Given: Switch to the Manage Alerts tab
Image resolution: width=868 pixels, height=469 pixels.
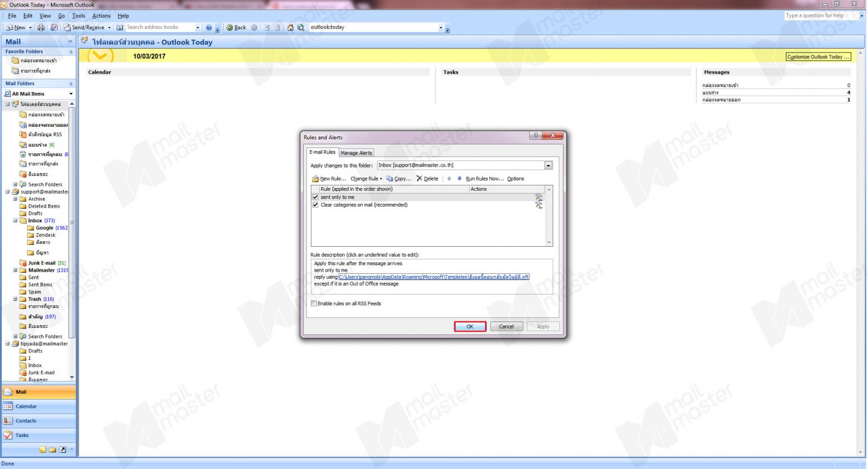Looking at the screenshot, I should pos(356,153).
